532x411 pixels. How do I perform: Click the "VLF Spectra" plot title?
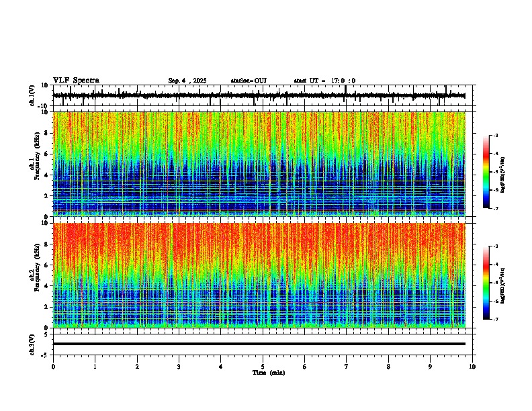click(76, 81)
